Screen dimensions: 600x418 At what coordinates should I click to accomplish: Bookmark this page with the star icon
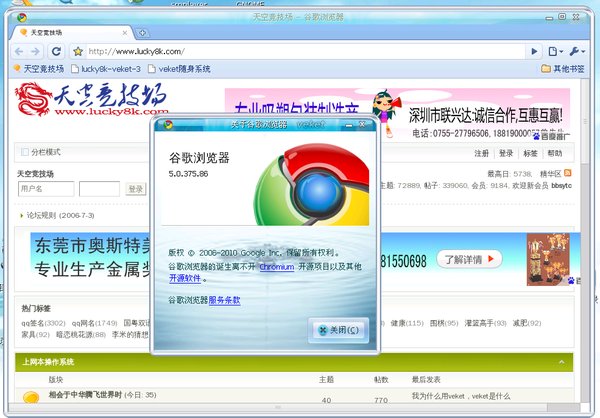click(x=78, y=51)
